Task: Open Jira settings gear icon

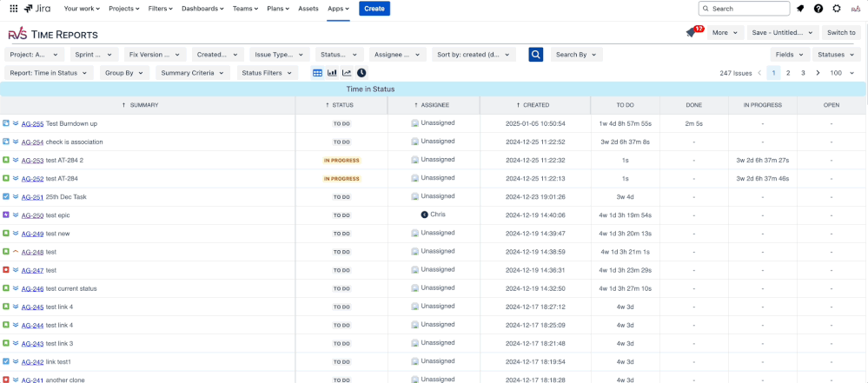Action: pos(836,9)
